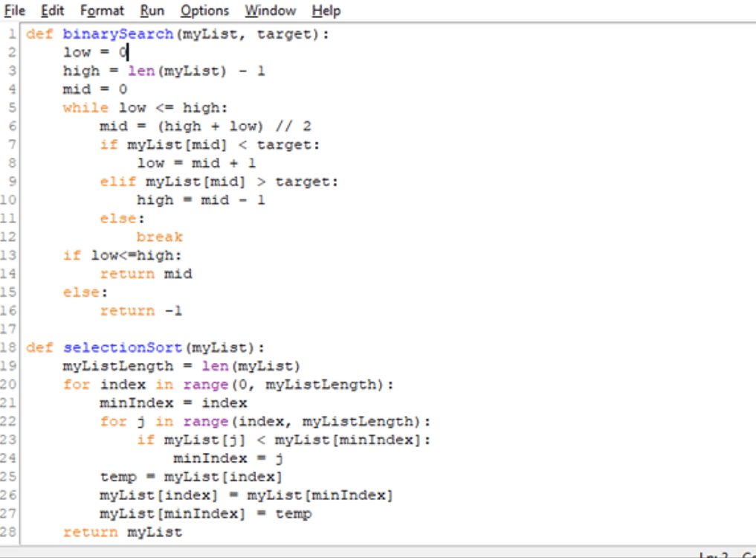756x558 pixels.
Task: Click the empty line 17
Action: [74, 328]
